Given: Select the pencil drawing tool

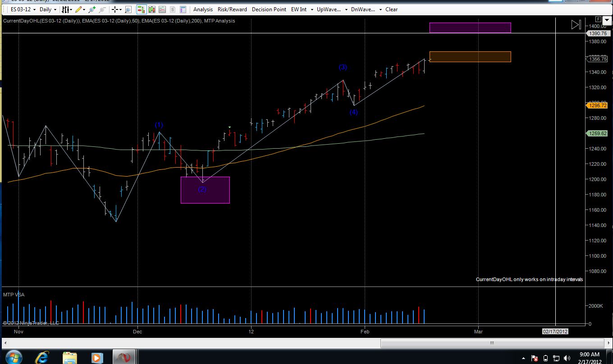Looking at the screenshot, I should point(78,9).
